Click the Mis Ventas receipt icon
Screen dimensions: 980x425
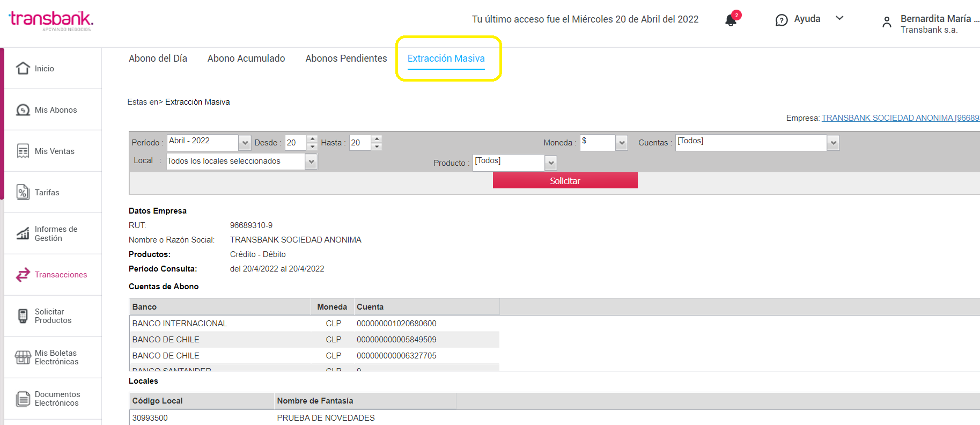pos(23,151)
